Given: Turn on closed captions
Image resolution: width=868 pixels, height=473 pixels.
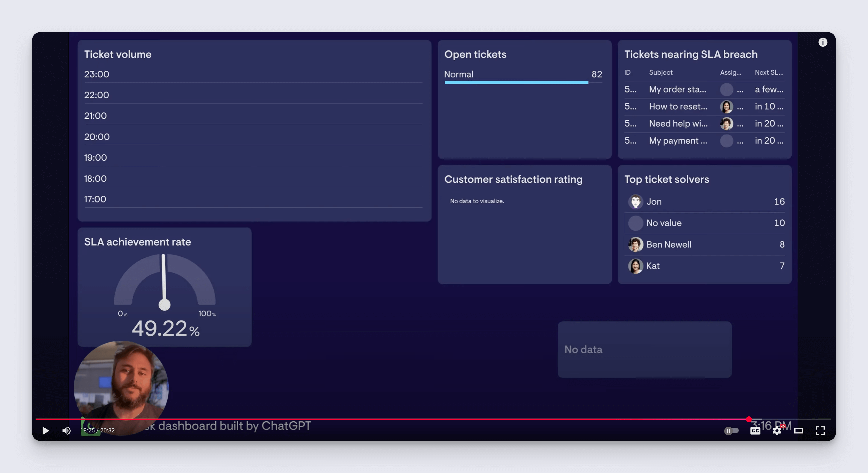Looking at the screenshot, I should tap(755, 431).
